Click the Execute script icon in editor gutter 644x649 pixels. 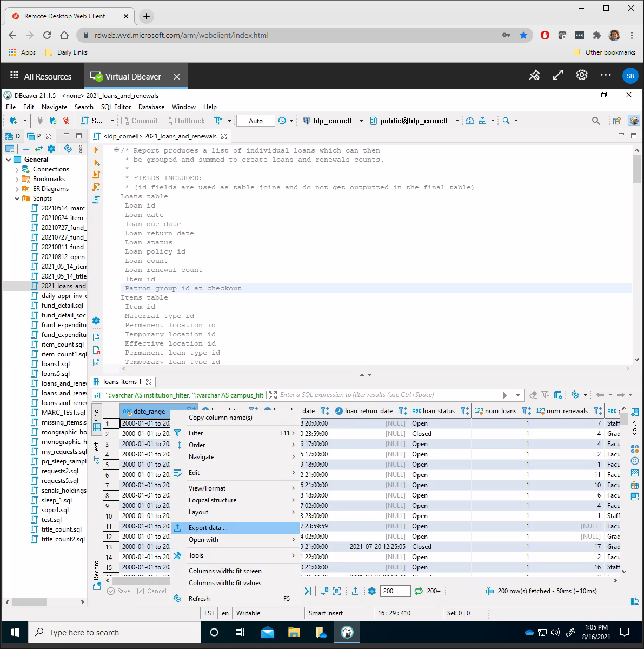96,175
